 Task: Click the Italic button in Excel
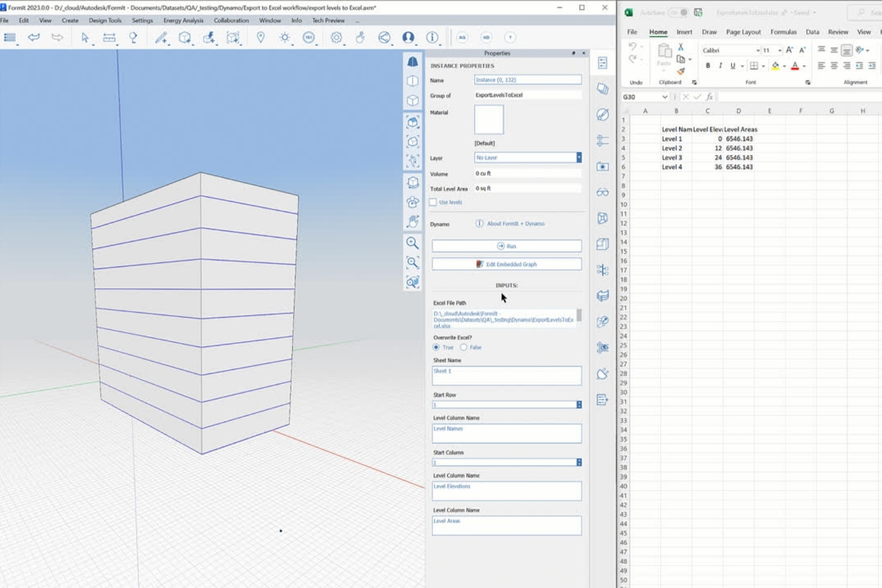(x=720, y=66)
